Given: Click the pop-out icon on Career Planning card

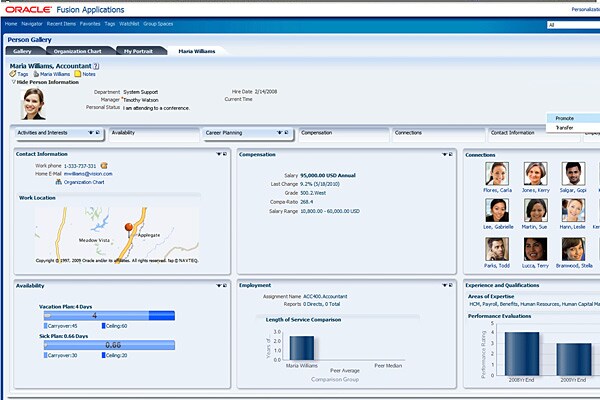Looking at the screenshot, I should [287, 132].
